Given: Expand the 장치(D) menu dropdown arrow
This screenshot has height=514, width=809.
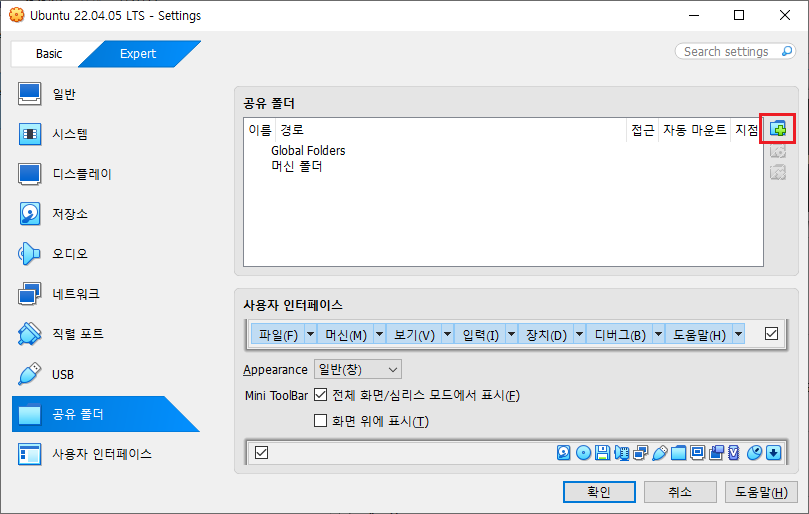Looking at the screenshot, I should [579, 334].
